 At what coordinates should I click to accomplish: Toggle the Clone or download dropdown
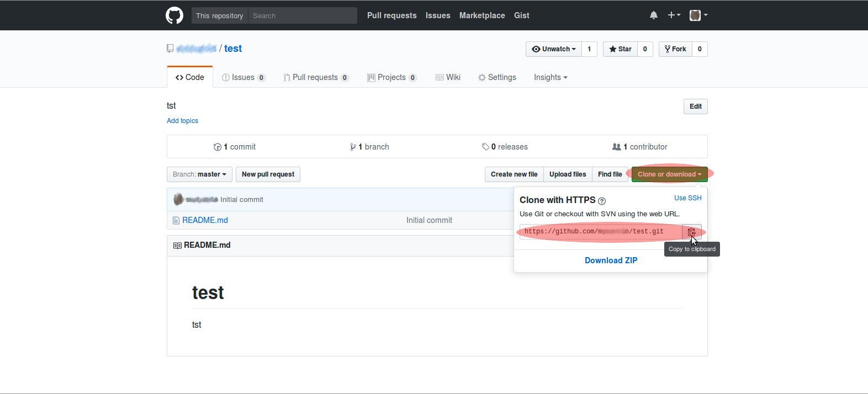pos(670,174)
